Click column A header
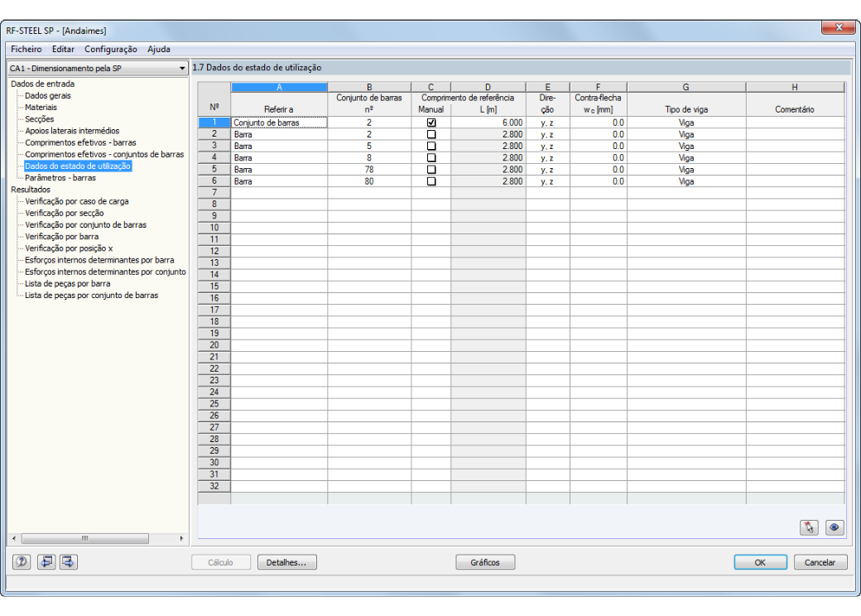The image size is (861, 616). [279, 87]
